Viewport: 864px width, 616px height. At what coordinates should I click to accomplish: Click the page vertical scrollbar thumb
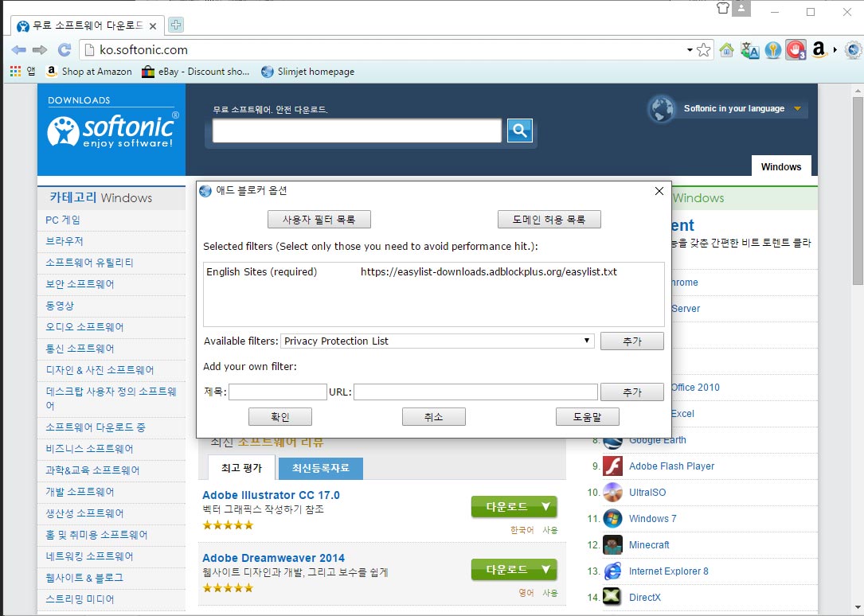[x=858, y=191]
